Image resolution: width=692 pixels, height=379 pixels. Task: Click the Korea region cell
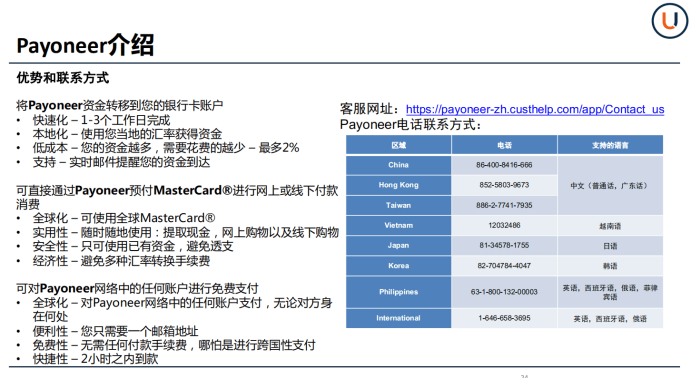(x=399, y=266)
